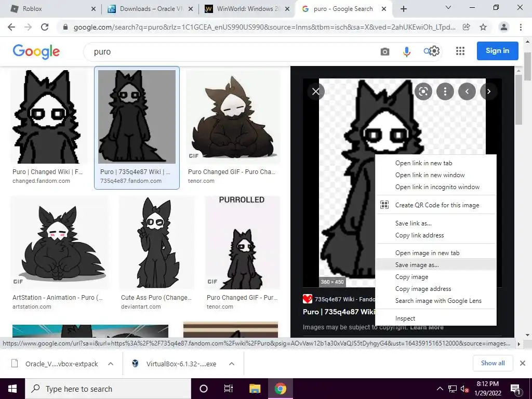The height and width of the screenshot is (399, 532).
Task: Open the Google apps grid
Action: pos(460,51)
